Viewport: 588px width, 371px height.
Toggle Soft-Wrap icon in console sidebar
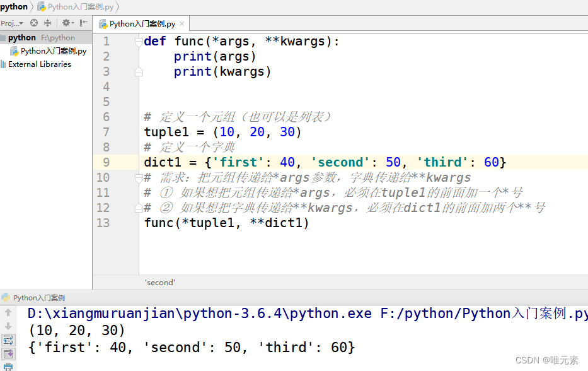click(x=8, y=340)
